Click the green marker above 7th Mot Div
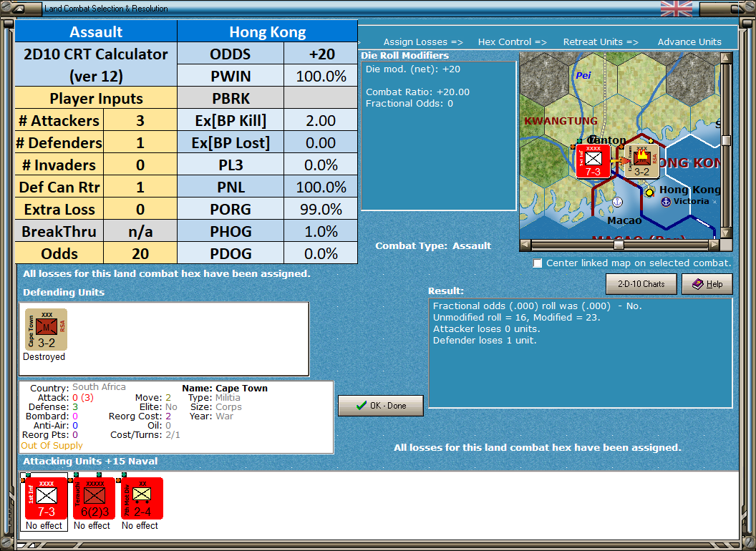Image resolution: width=756 pixels, height=551 pixels. 124,475
